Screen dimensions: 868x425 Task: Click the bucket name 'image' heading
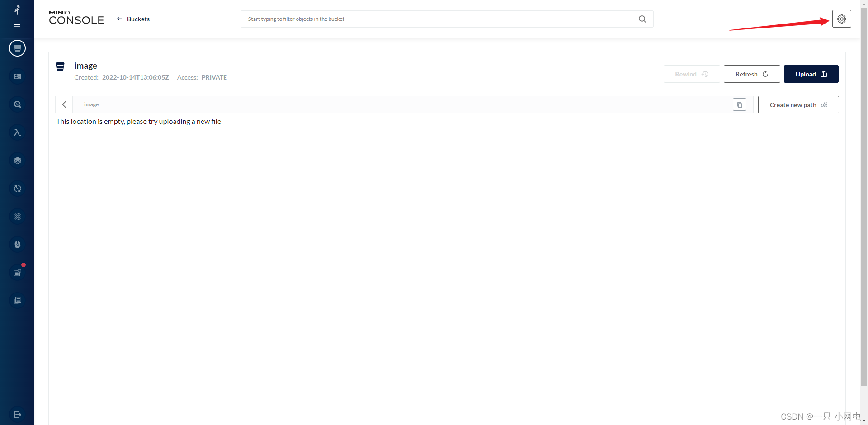85,66
